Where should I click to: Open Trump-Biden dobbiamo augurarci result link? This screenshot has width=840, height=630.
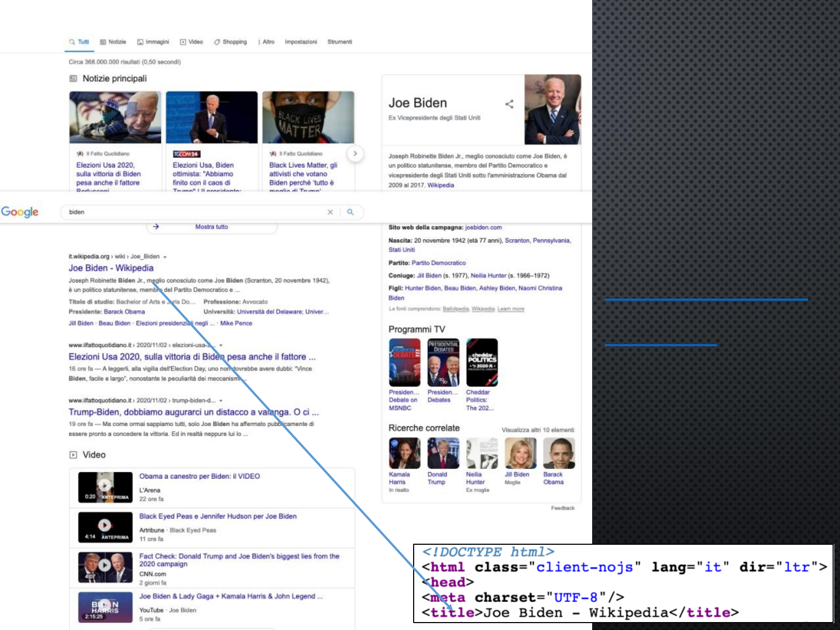point(194,412)
